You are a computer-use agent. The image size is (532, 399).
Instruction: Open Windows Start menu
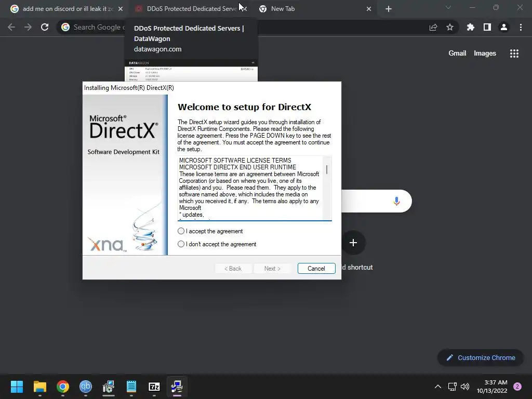tap(17, 387)
